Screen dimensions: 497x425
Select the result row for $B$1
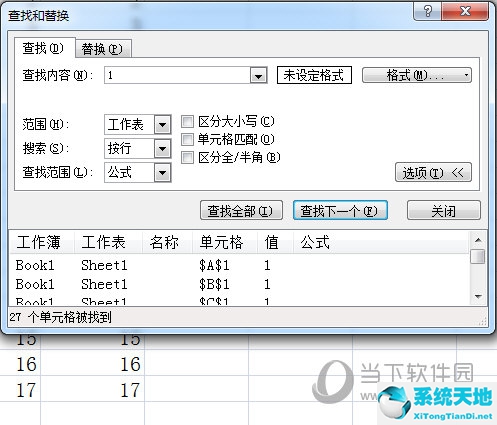coord(239,284)
